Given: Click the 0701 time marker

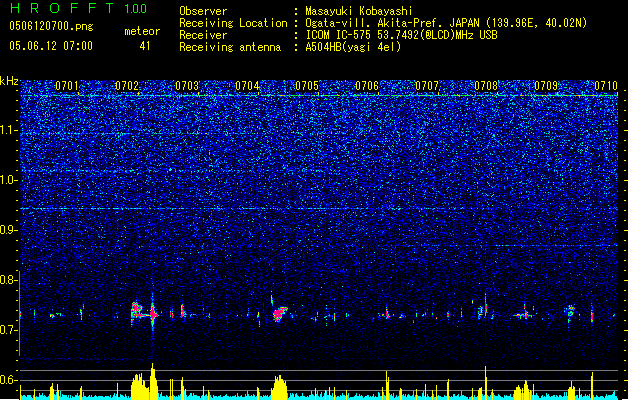Looking at the screenshot, I should (67, 86).
